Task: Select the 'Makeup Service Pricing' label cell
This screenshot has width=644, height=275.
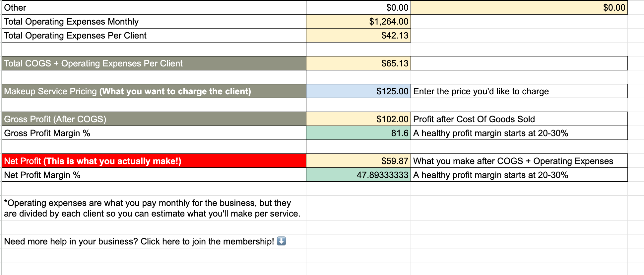Action: pos(154,91)
